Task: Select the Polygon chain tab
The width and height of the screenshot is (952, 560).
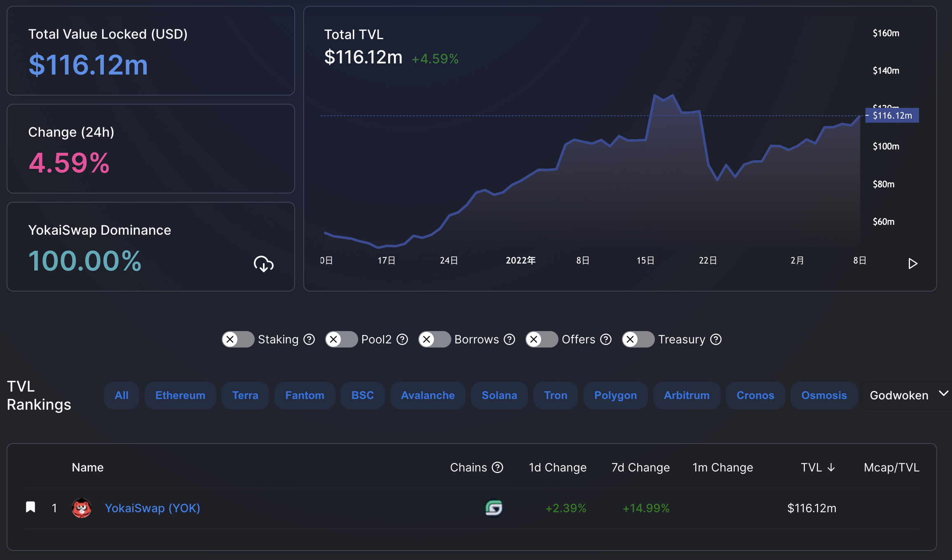Action: pos(616,395)
